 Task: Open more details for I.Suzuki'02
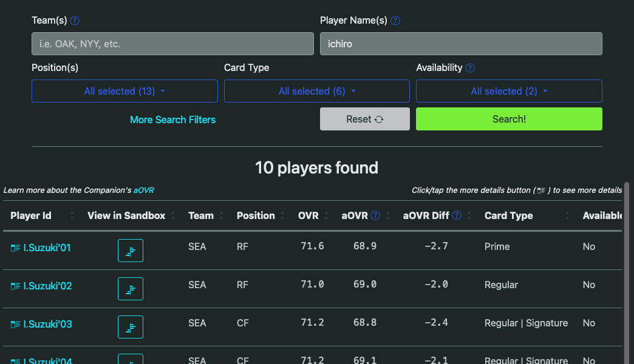tap(15, 286)
